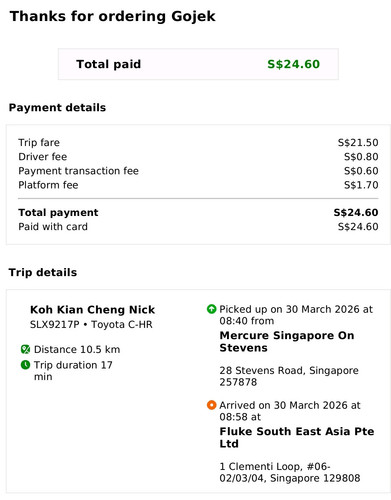
Task: Click the Total paid summary box
Action: coord(198,64)
